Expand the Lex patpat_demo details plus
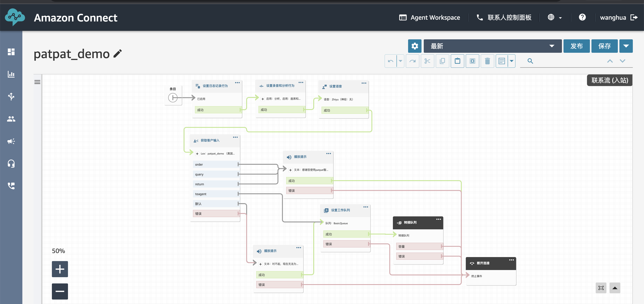The height and width of the screenshot is (304, 644). click(x=197, y=154)
